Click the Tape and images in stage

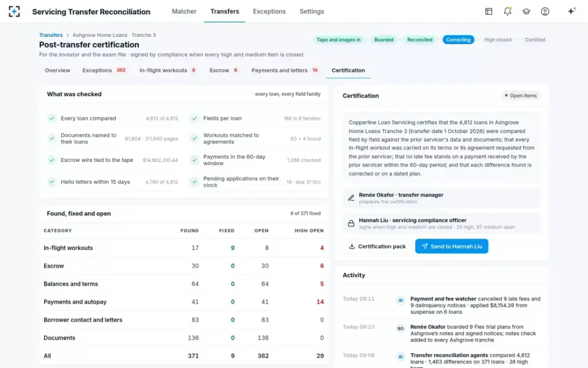[x=339, y=40]
